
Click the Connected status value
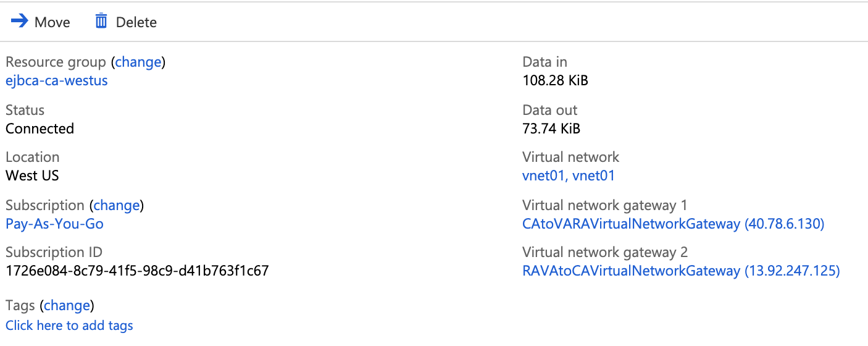tap(40, 129)
